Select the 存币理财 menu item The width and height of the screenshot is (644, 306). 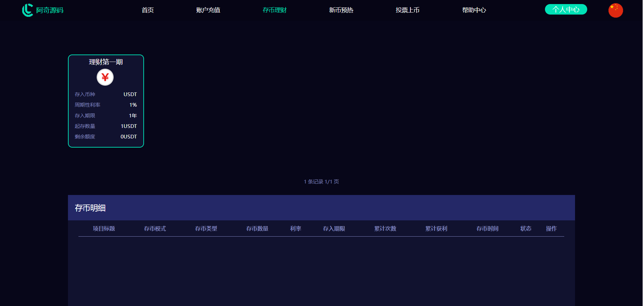275,10
